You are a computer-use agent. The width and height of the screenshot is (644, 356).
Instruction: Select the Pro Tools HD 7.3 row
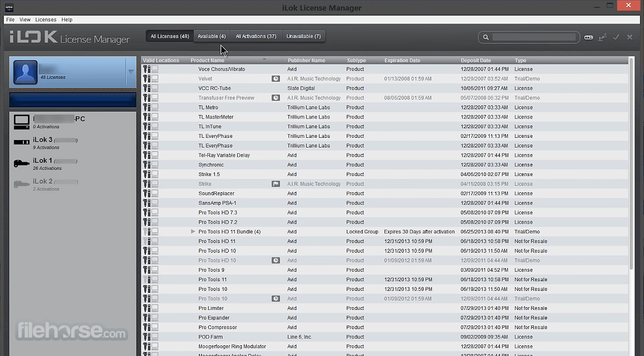pyautogui.click(x=385, y=213)
